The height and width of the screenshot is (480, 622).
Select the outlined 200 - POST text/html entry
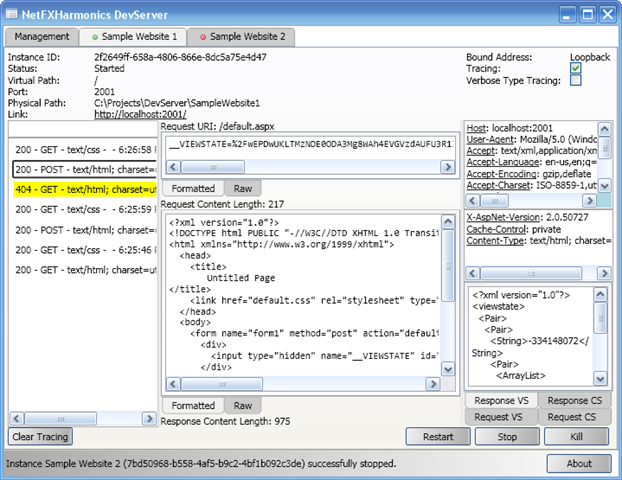click(85, 170)
